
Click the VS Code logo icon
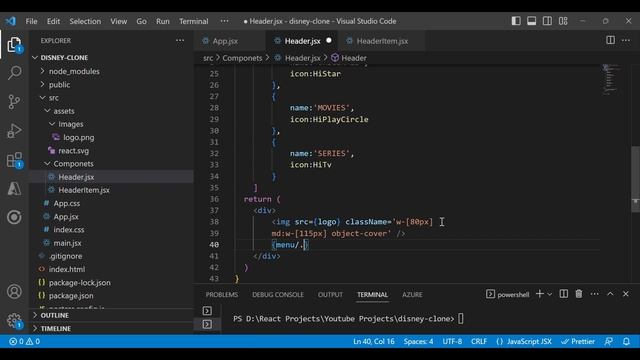(x=11, y=21)
